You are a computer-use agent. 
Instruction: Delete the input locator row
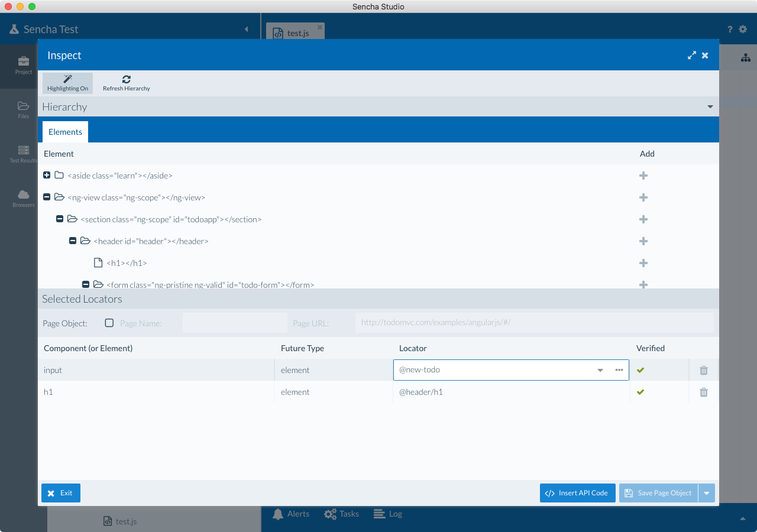[x=704, y=370]
